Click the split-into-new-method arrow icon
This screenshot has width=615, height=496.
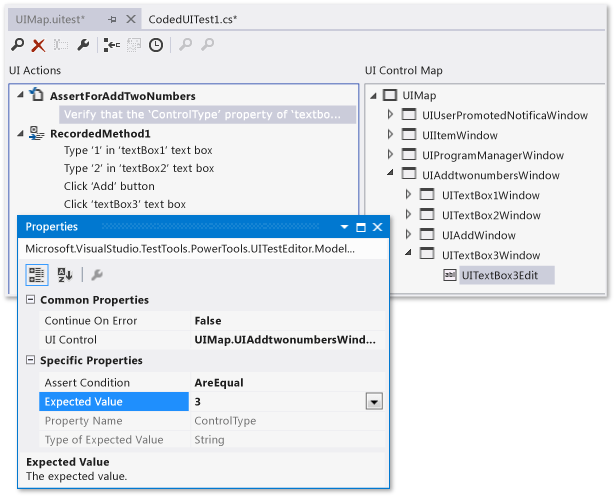[112, 45]
